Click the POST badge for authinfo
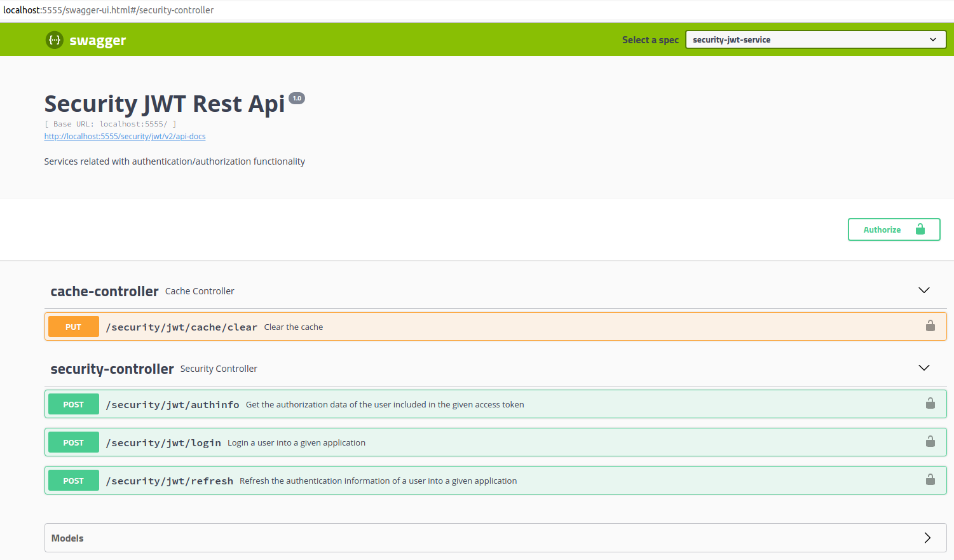Screen dimensions: 954x560 (x=74, y=404)
